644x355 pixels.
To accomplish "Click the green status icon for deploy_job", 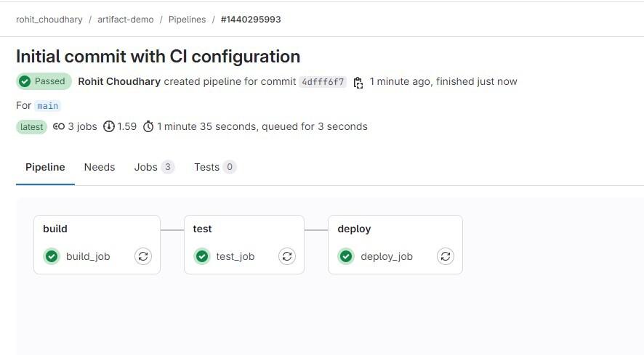I will pos(346,256).
